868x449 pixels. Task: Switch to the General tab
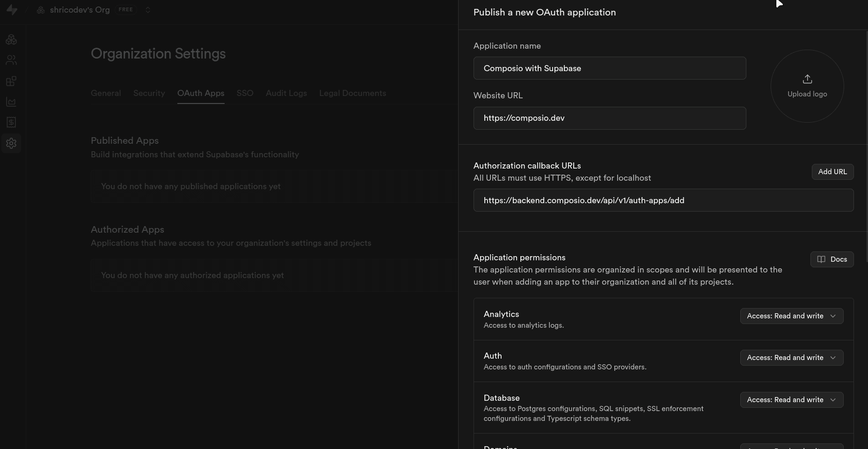pos(106,93)
